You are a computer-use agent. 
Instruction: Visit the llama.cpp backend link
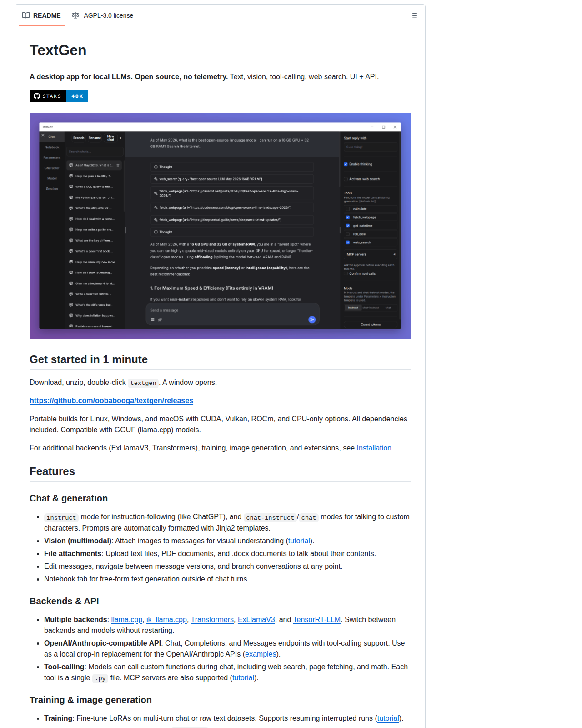pyautogui.click(x=126, y=619)
